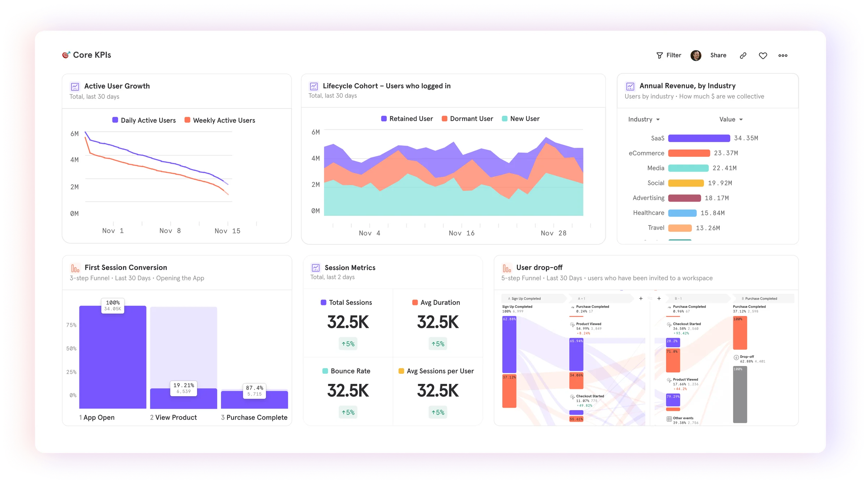Click the Healthcare 15.84M value
This screenshot has width=868, height=484.
pyautogui.click(x=712, y=213)
